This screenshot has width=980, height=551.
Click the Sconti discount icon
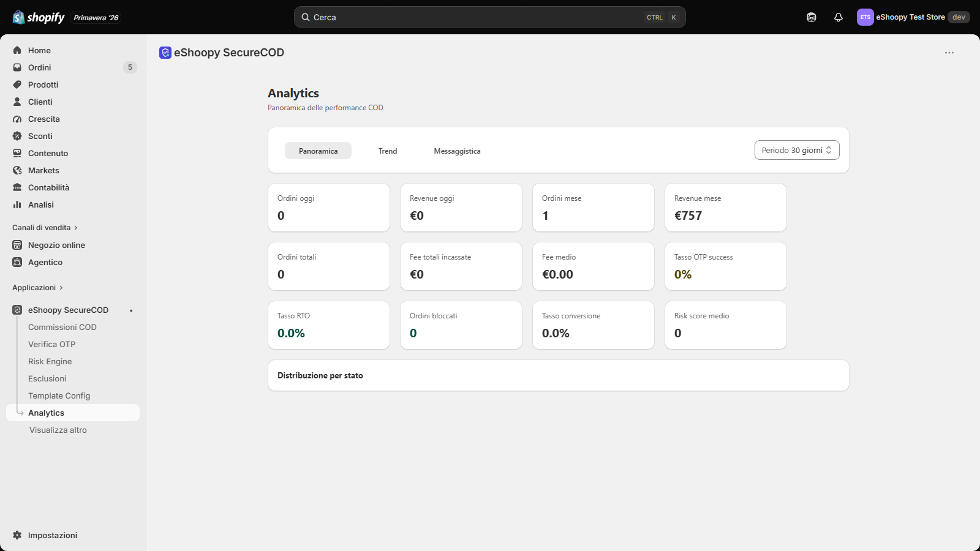17,136
